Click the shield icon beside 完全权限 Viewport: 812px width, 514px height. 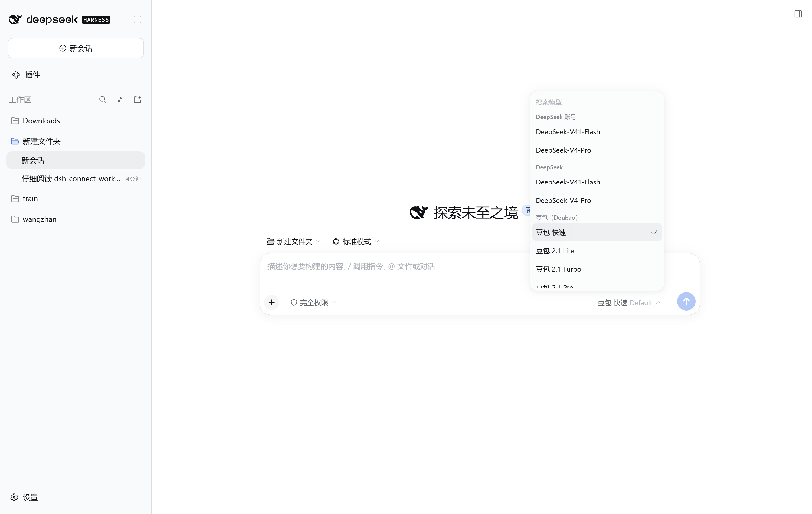point(294,303)
